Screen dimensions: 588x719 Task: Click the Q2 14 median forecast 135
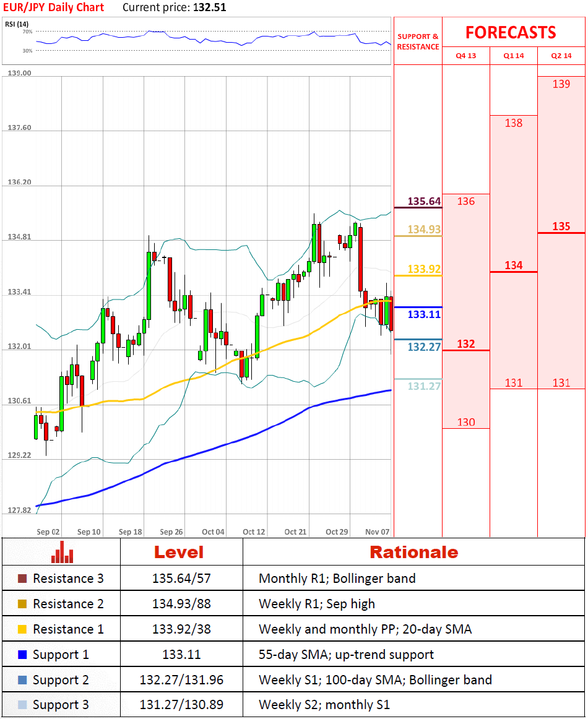coord(561,226)
